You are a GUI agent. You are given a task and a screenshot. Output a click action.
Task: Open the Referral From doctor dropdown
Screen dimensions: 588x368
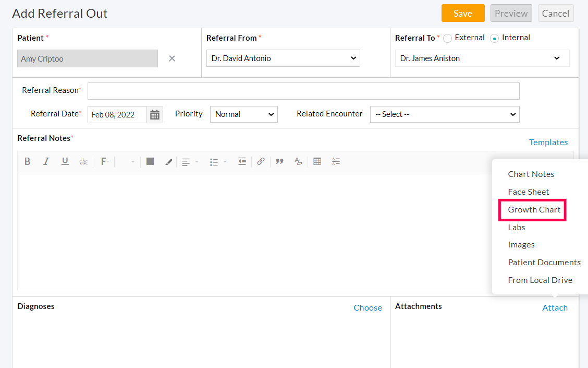click(x=283, y=58)
